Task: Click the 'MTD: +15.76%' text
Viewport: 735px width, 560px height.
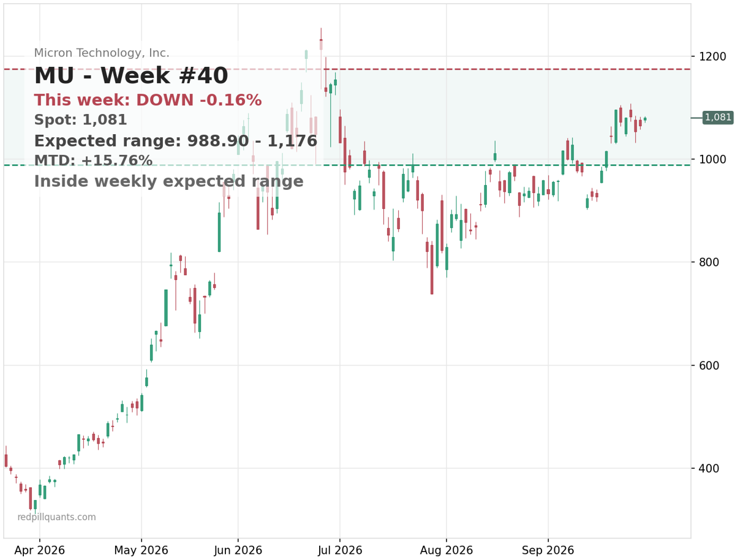Action: click(x=93, y=161)
